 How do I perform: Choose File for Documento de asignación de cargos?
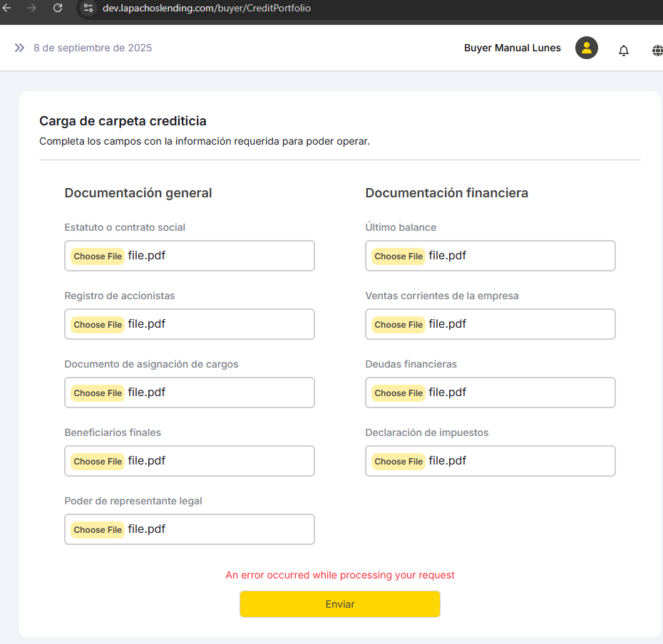click(98, 393)
